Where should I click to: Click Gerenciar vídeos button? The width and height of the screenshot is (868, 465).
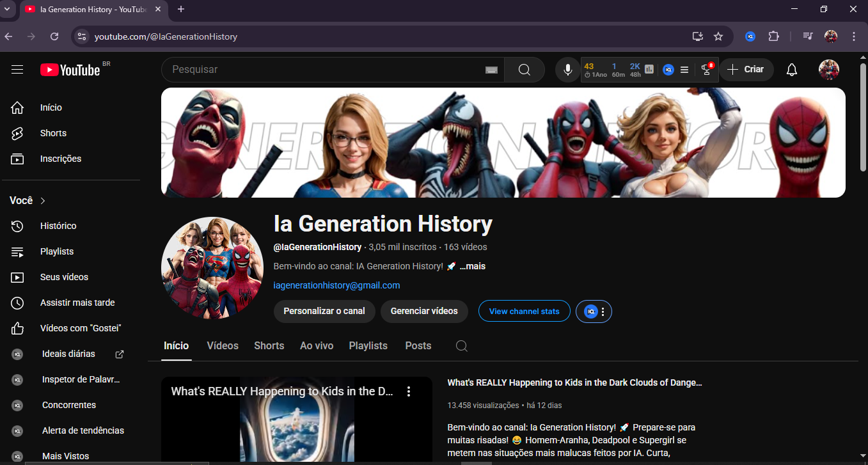(x=424, y=311)
